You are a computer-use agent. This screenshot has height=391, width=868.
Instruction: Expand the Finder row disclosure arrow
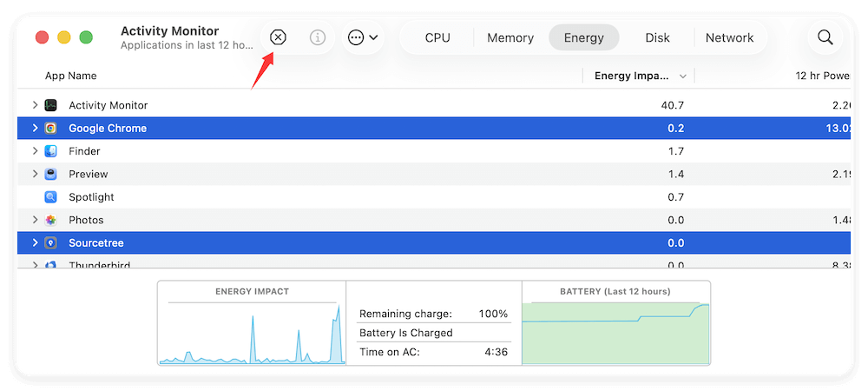[35, 151]
